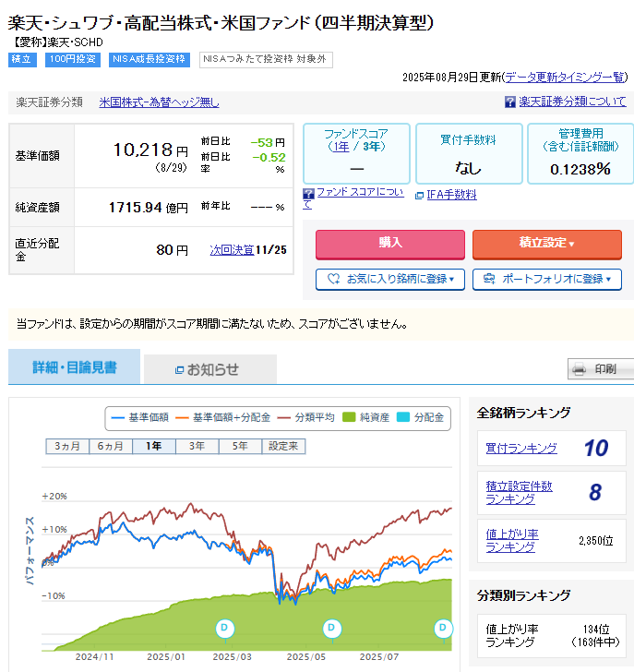The width and height of the screenshot is (634, 672).
Task: Select the 5年 chart period
Action: tap(240, 446)
